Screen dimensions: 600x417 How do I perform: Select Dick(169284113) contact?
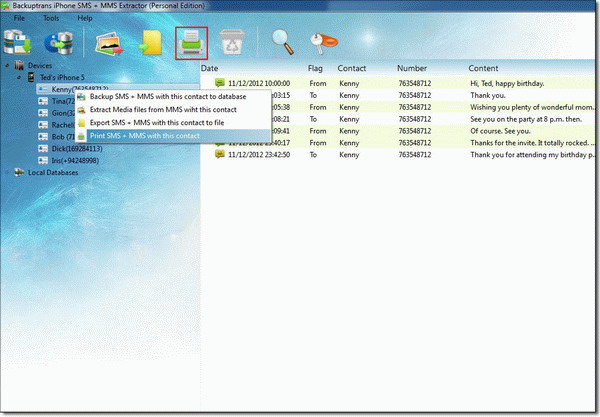[77, 148]
